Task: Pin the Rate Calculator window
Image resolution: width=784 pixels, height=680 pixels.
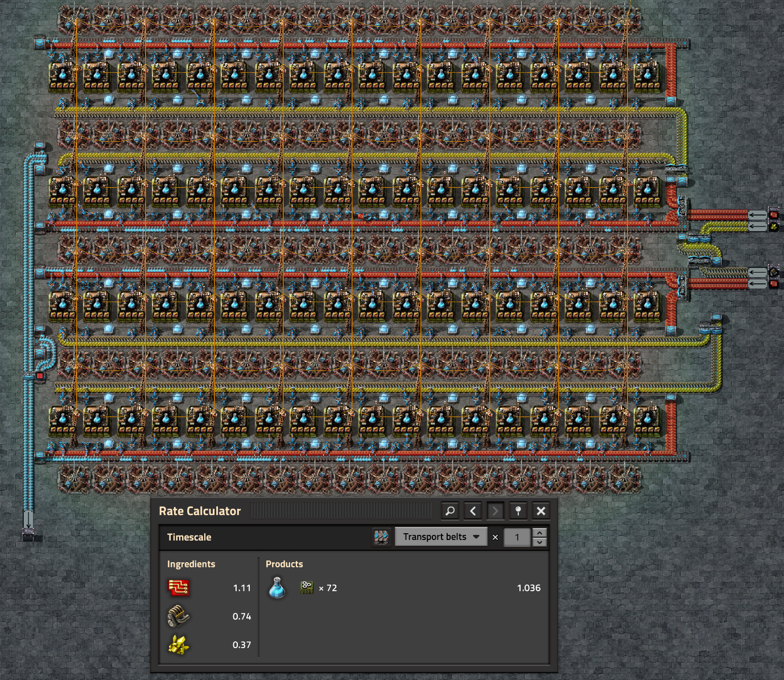Action: [518, 511]
